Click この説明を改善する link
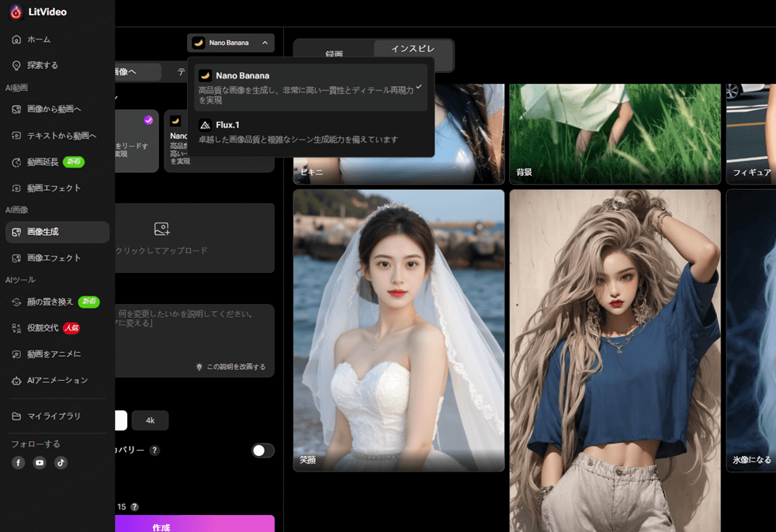Image resolution: width=776 pixels, height=532 pixels. (230, 367)
